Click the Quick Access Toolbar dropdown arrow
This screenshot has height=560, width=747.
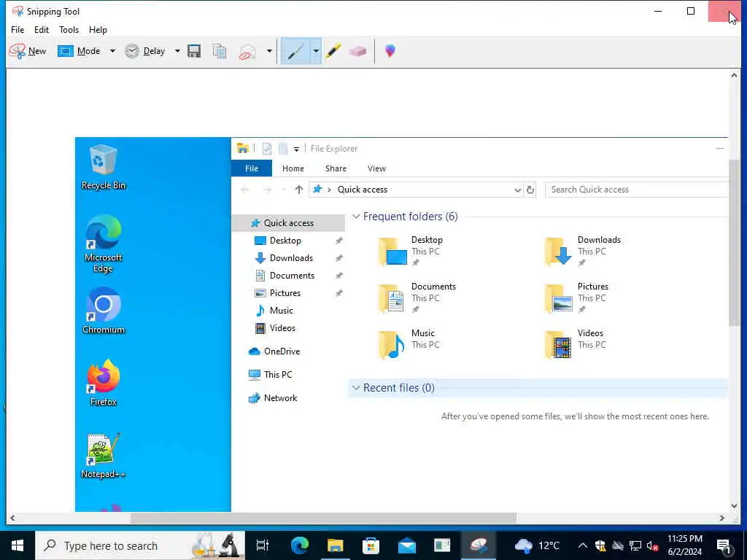tap(296, 149)
